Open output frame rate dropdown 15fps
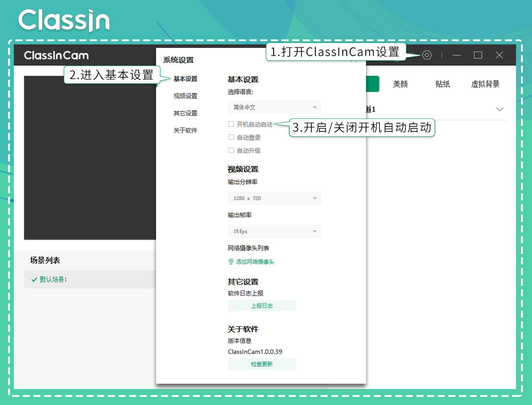 (x=275, y=231)
